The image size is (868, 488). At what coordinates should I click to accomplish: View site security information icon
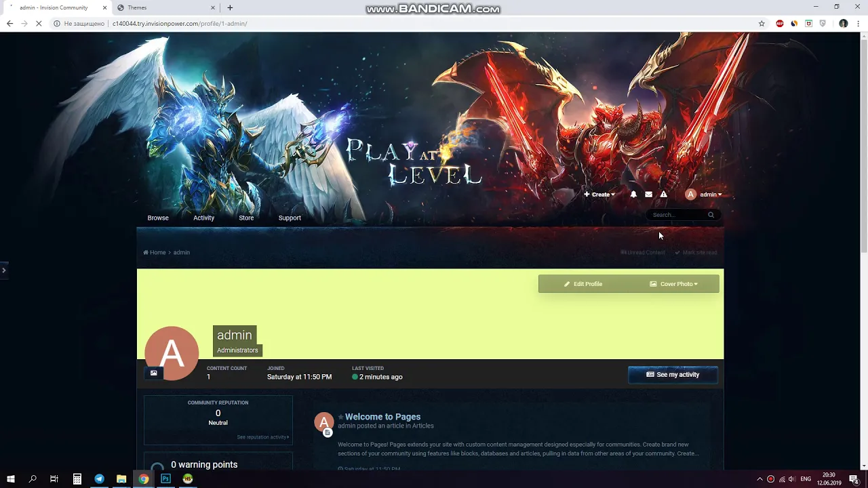[57, 24]
